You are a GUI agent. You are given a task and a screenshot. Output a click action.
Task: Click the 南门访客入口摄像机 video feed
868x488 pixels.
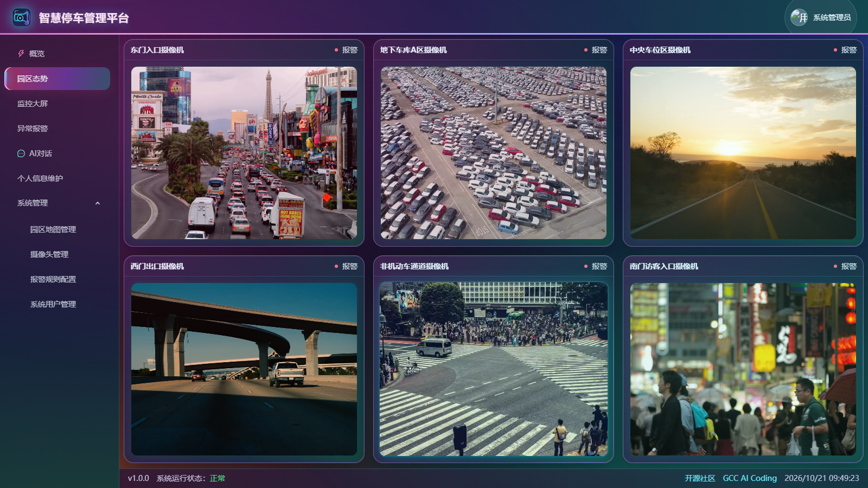point(743,369)
